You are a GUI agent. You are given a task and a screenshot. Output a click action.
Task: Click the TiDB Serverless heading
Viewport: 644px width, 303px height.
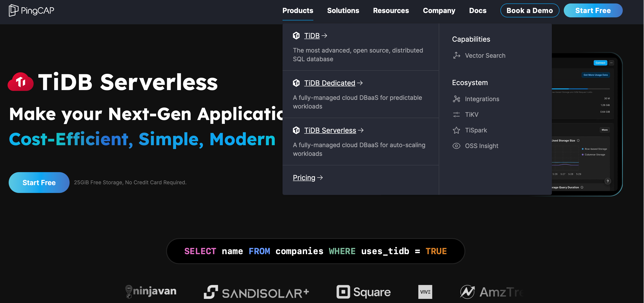(x=128, y=82)
